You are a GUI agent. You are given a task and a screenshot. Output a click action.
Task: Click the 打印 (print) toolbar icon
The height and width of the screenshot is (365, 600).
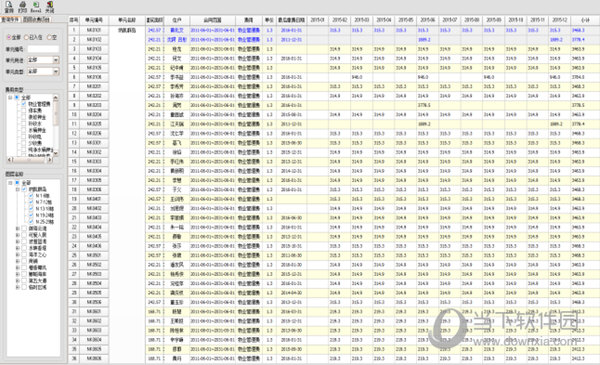coord(23,7)
